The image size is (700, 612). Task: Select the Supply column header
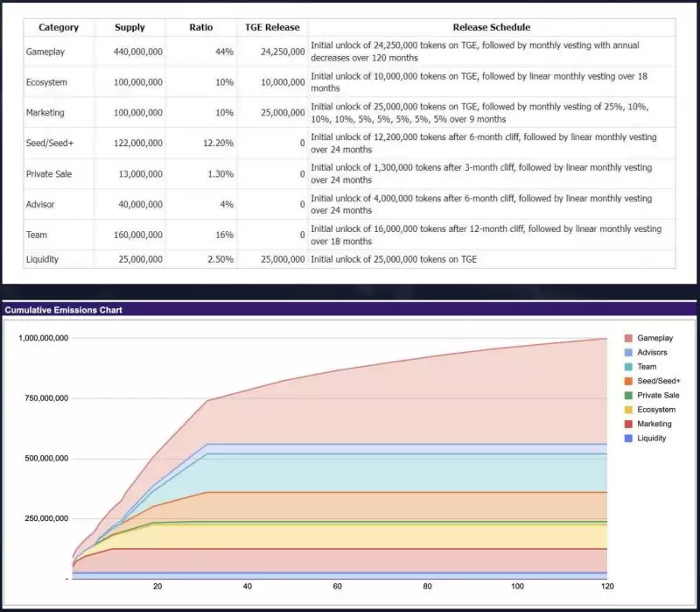(129, 27)
